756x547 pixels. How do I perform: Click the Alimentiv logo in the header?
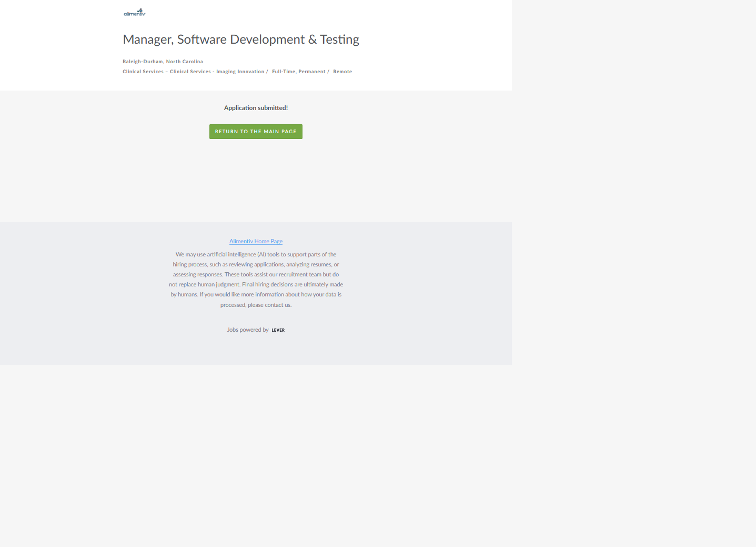tap(134, 12)
